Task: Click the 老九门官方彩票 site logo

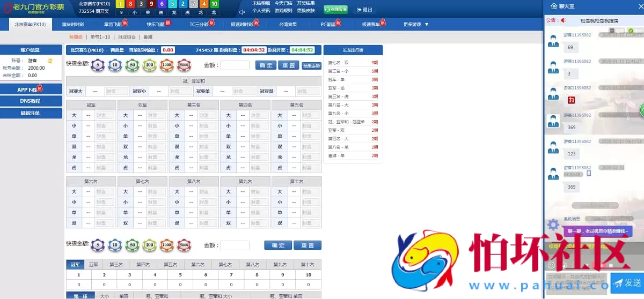Action: click(x=35, y=8)
